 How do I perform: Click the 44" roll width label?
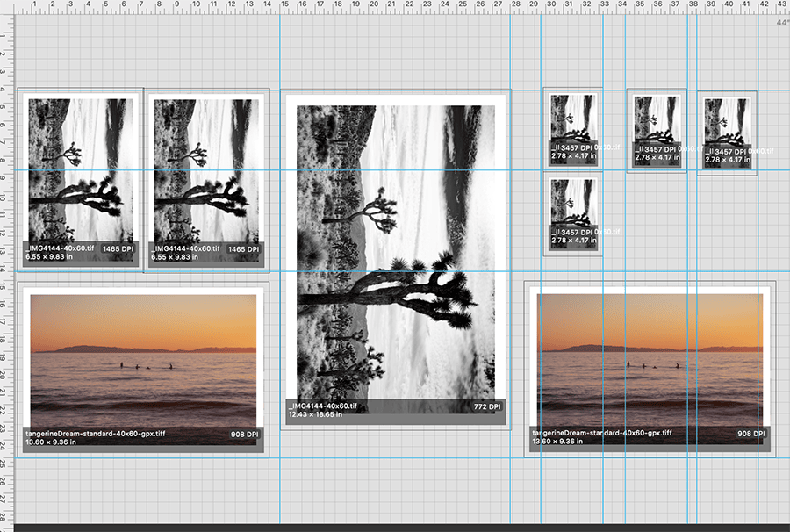pyautogui.click(x=782, y=23)
